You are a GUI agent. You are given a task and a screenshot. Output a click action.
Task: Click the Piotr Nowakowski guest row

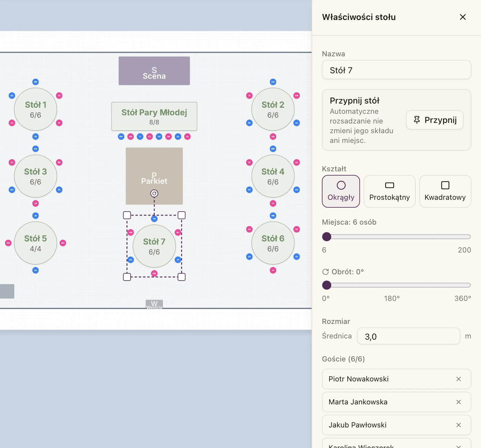click(x=396, y=379)
